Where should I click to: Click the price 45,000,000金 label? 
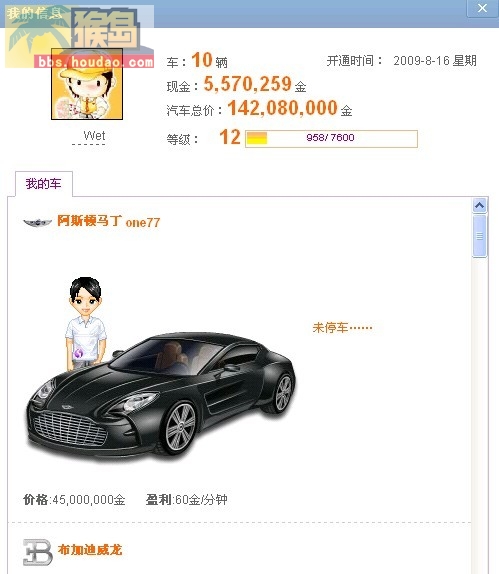[x=74, y=500]
